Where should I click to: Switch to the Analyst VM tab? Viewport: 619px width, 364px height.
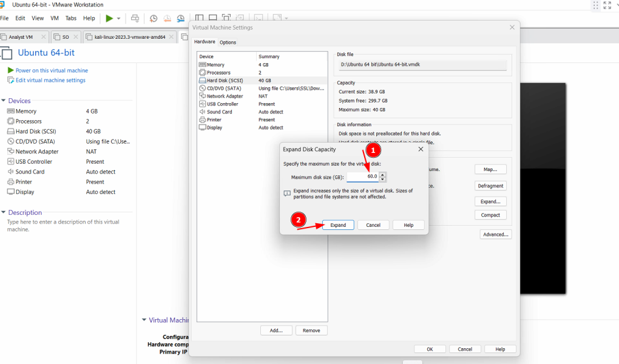click(x=21, y=37)
